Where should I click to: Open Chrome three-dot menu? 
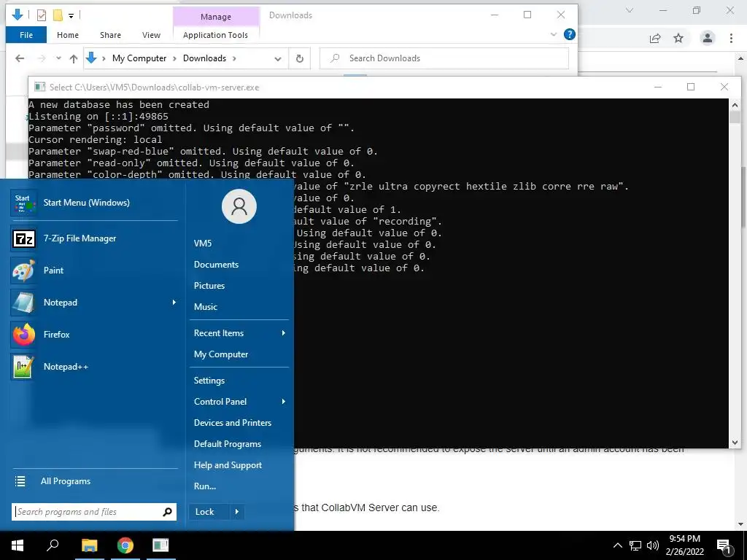pyautogui.click(x=731, y=38)
